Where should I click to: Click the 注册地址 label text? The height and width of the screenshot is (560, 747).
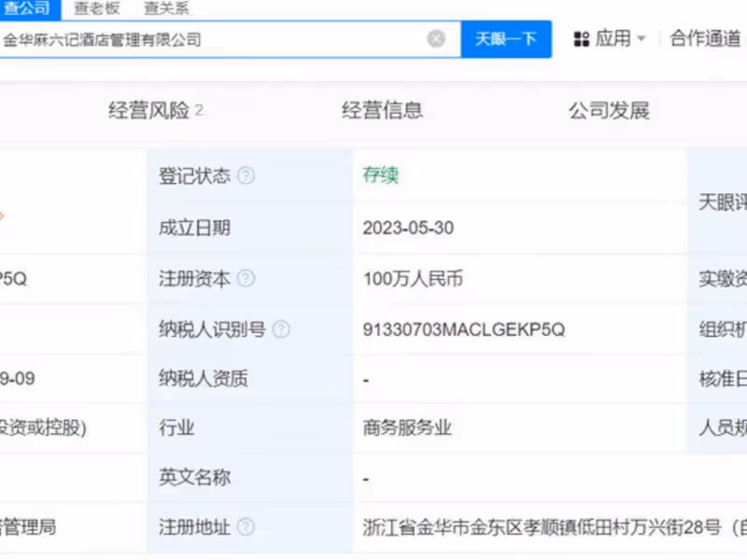[x=194, y=527]
